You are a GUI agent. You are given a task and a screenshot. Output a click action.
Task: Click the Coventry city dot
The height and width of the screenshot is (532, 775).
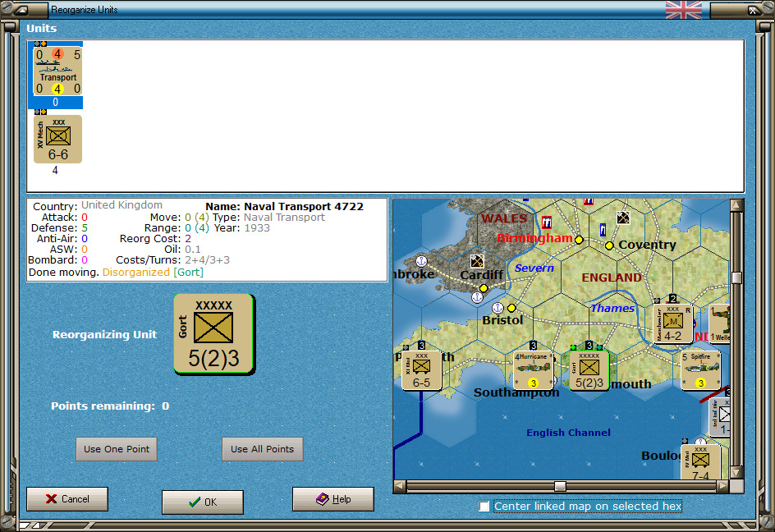click(x=609, y=245)
